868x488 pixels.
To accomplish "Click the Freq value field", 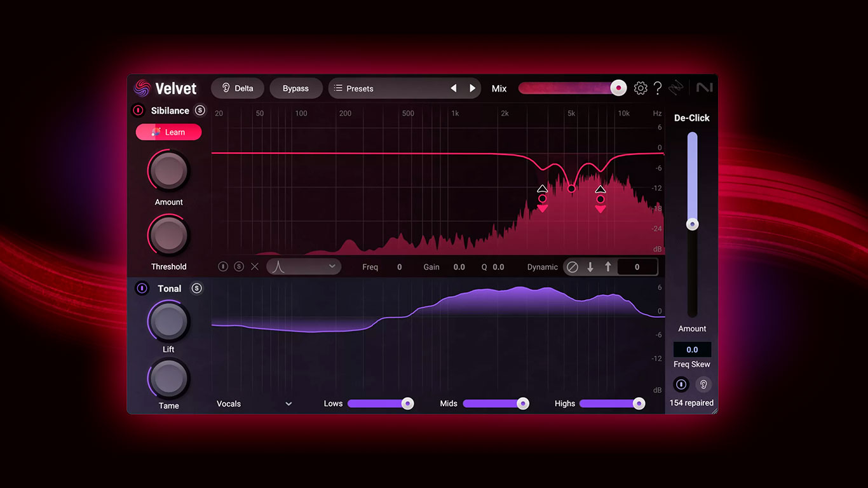I will 399,268.
